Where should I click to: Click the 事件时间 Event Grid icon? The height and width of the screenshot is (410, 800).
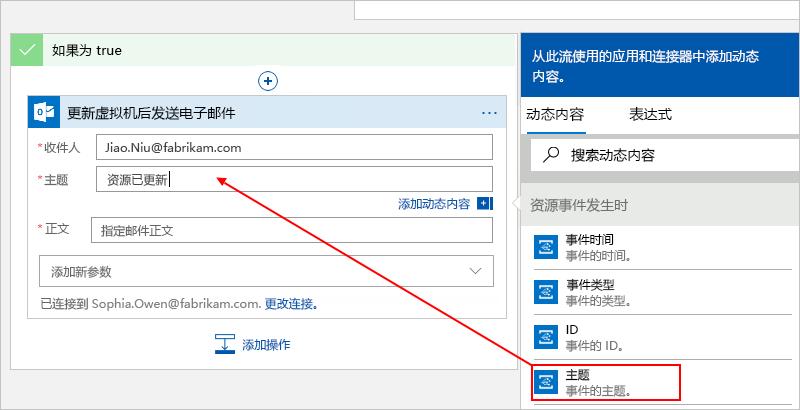pos(546,247)
